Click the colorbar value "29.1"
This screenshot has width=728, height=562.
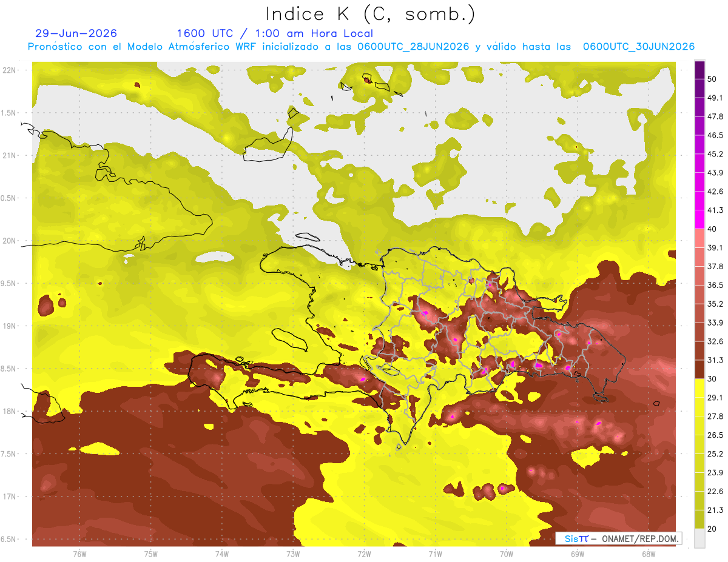point(715,398)
